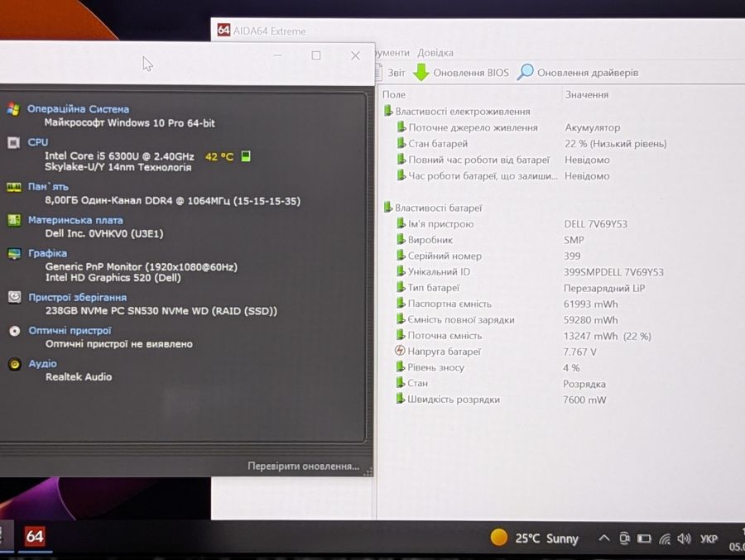
Task: Click the Optical drives disc icon
Action: point(15,331)
